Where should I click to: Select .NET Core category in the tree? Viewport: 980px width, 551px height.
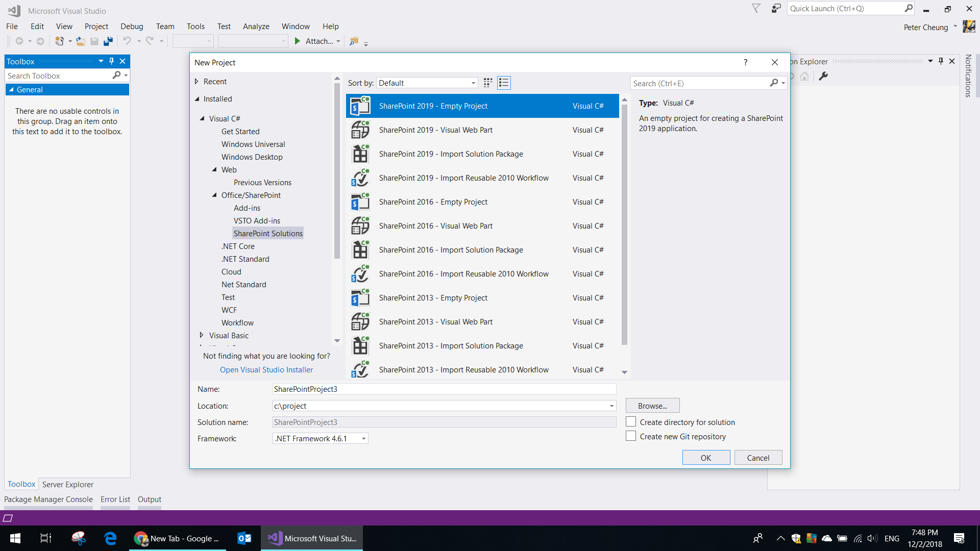[x=238, y=246]
